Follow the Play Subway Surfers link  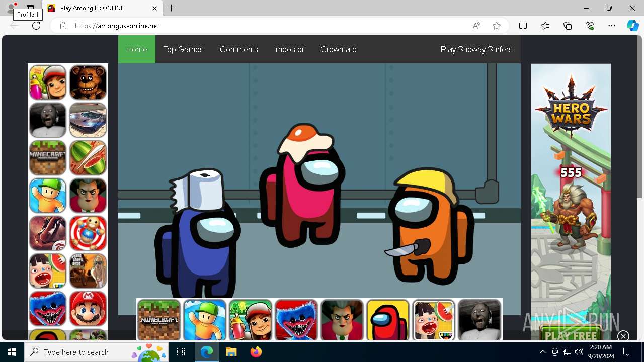pos(476,49)
